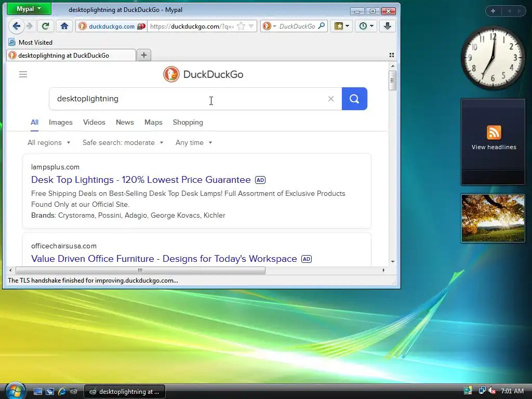Click the lampsplus.com domain text

[x=55, y=167]
